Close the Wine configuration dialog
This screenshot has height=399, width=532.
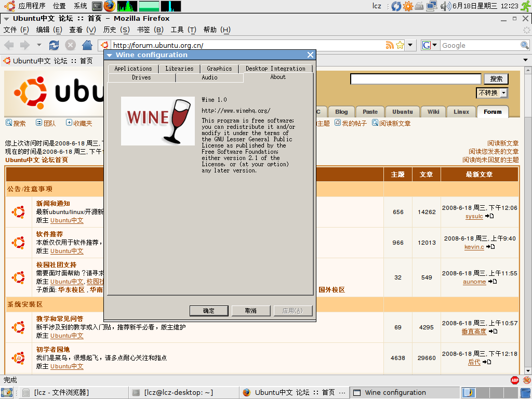(x=310, y=55)
